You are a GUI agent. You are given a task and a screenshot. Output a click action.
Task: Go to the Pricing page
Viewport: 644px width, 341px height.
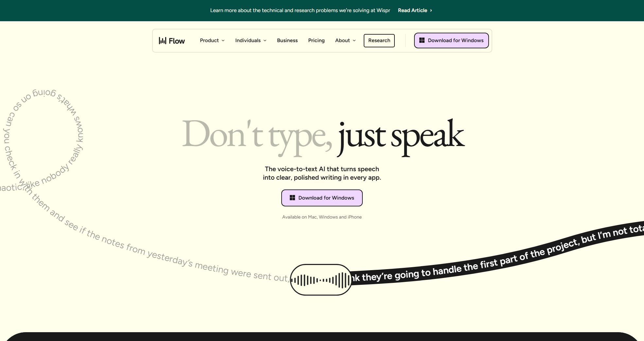point(316,41)
